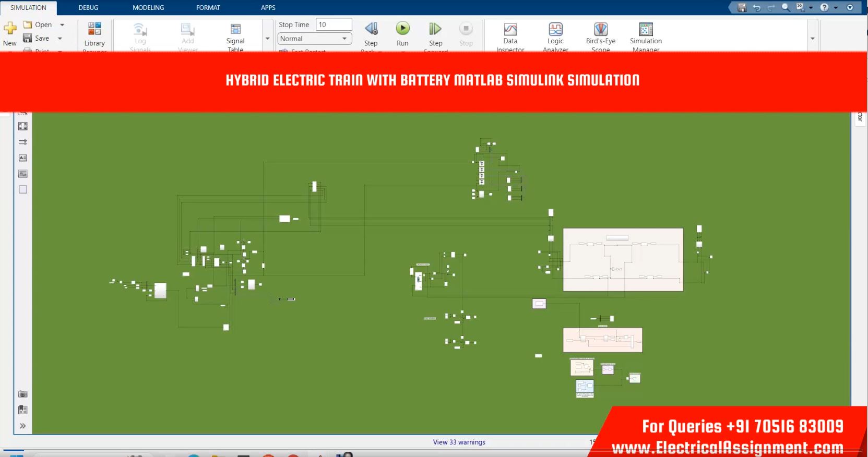Image resolution: width=868 pixels, height=457 pixels.
Task: Click the Run simulation button
Action: click(x=402, y=29)
